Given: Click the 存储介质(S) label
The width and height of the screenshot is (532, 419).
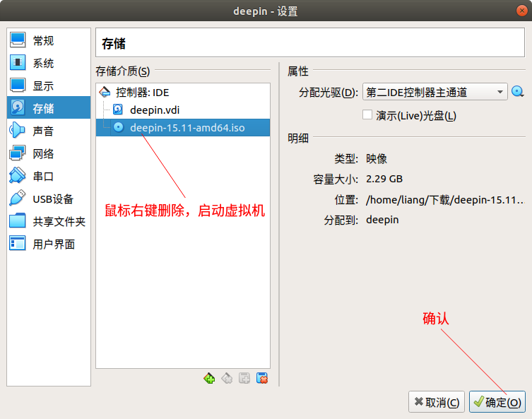Looking at the screenshot, I should click(x=122, y=71).
